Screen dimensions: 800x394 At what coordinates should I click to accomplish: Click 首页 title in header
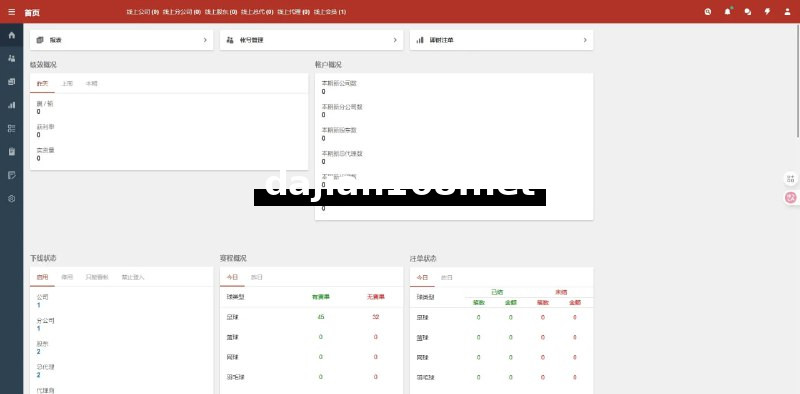coord(32,12)
